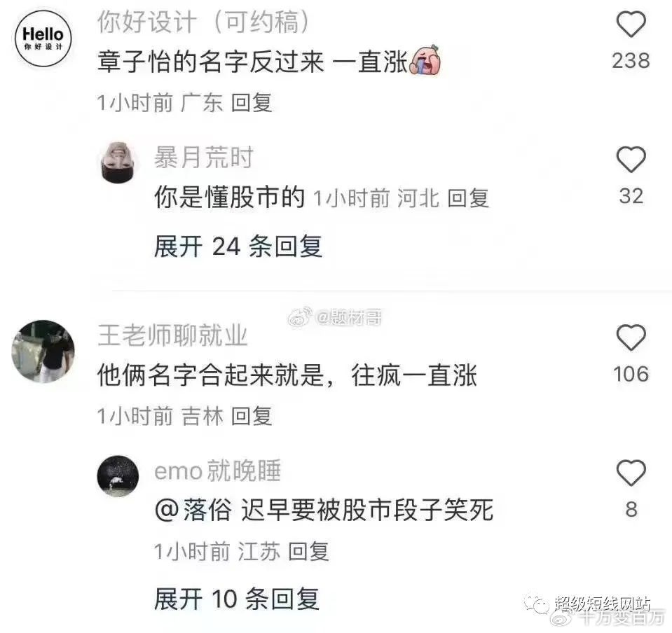Open the username 暴月荒时
The image size is (672, 633).
(x=204, y=157)
